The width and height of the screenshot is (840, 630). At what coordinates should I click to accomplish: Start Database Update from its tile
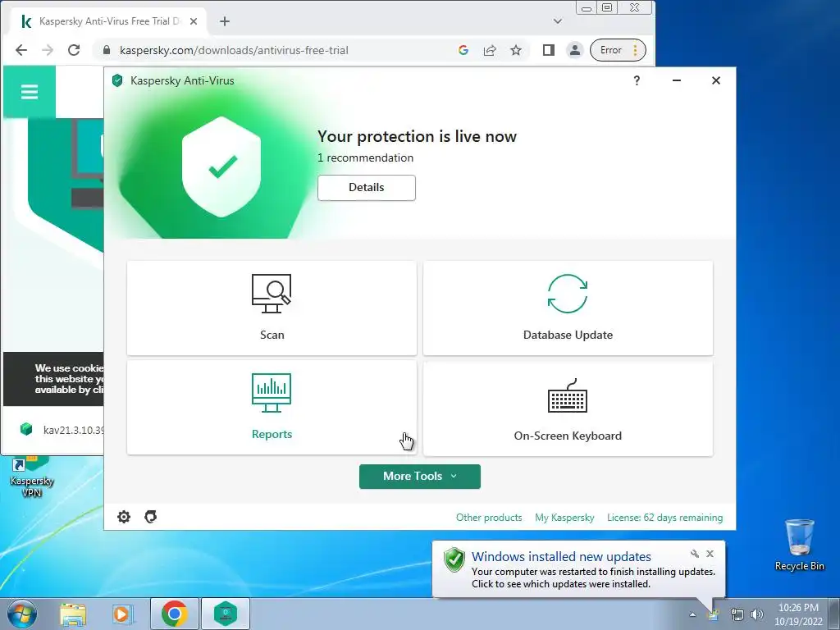568,308
